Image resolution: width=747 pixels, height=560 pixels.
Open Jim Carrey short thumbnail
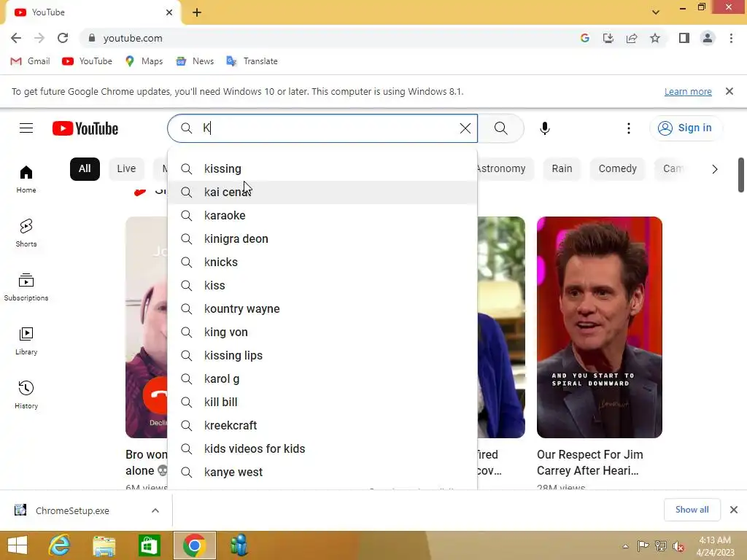point(600,327)
